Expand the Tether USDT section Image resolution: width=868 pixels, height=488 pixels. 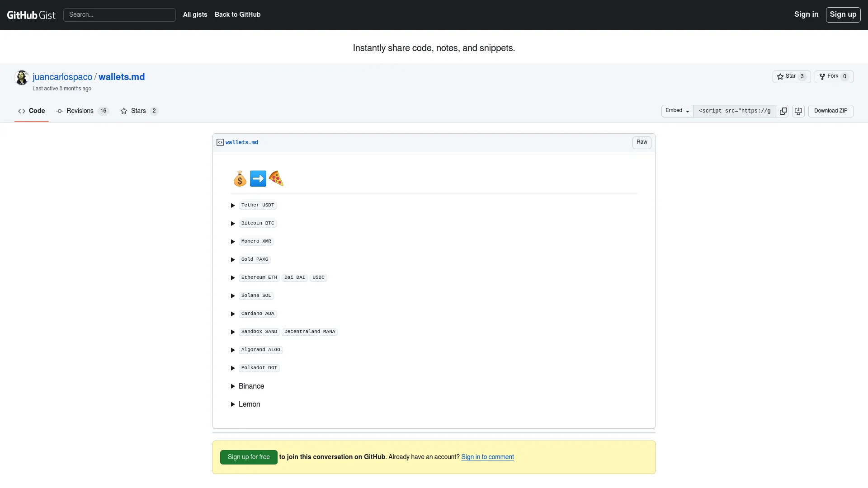pos(258,205)
